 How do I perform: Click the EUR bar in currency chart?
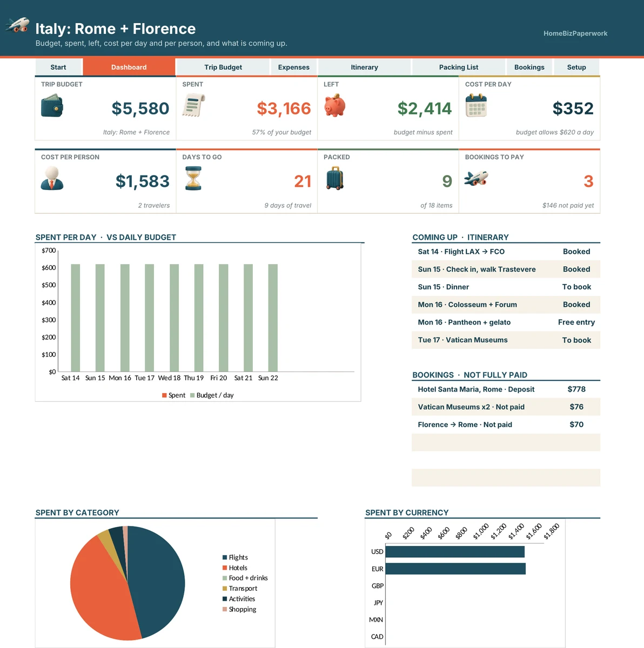[x=455, y=569]
